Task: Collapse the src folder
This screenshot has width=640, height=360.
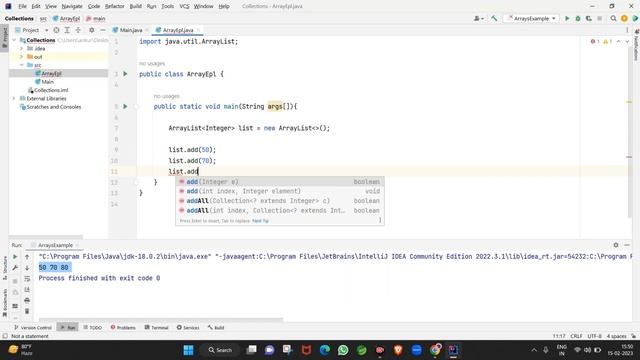Action: pyautogui.click(x=22, y=65)
